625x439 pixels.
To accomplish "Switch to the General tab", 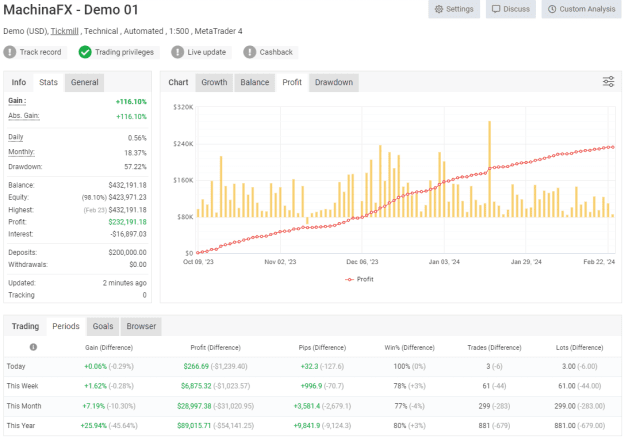I will coord(85,82).
